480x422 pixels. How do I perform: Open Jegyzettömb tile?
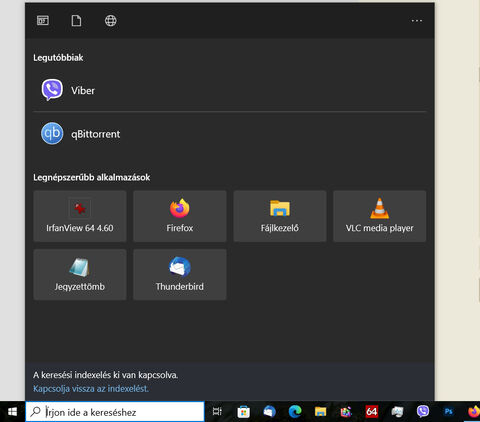pos(80,274)
